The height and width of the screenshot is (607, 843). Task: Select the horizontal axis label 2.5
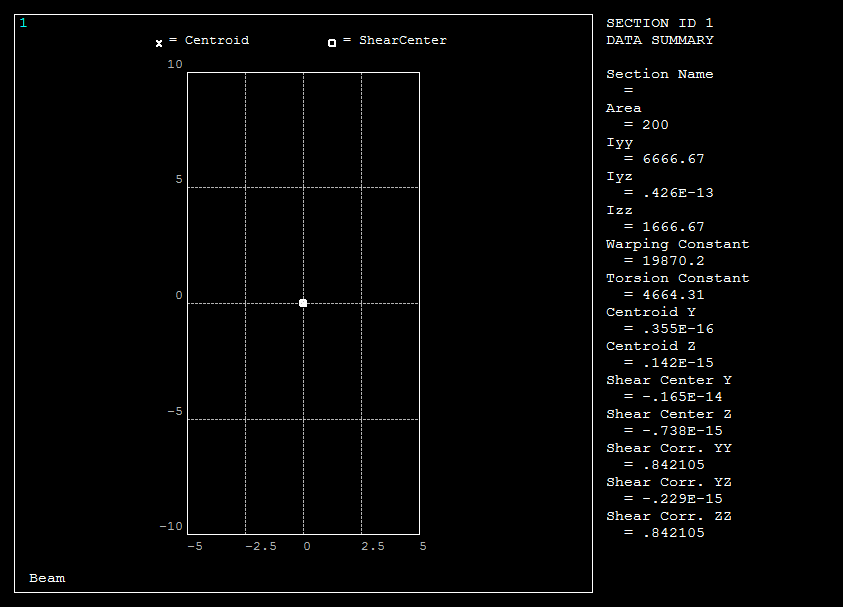(372, 547)
